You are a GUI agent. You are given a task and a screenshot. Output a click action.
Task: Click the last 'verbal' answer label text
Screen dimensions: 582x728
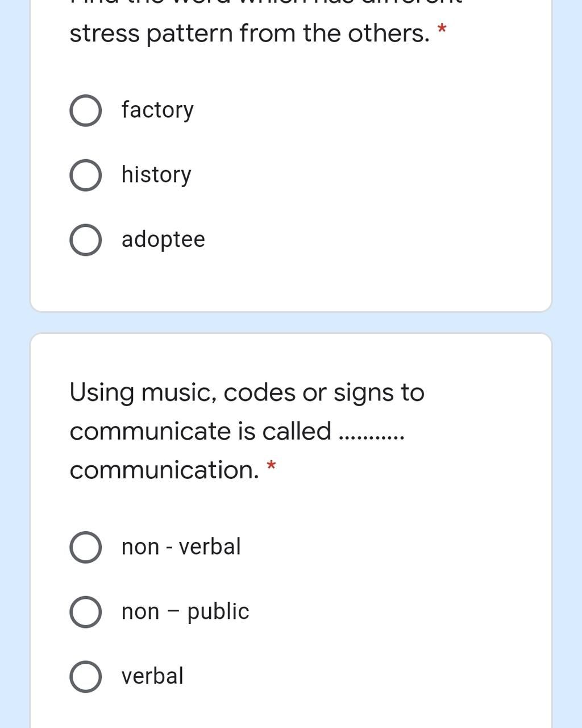point(152,676)
